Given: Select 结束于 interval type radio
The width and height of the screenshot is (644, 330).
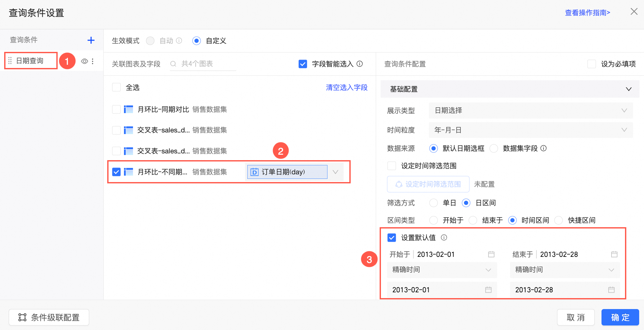Looking at the screenshot, I should pos(473,220).
